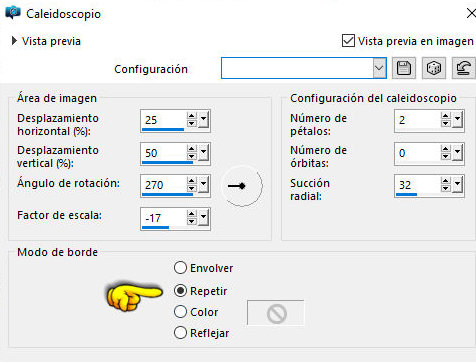Select the Envolver radio button
Image resolution: width=476 pixels, height=362 pixels.
180,268
